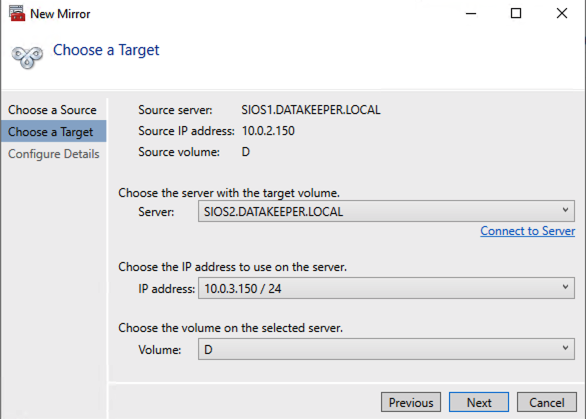Viewport: 586px width, 419px height.
Task: Expand the IP address dropdown arrow
Action: [x=565, y=287]
